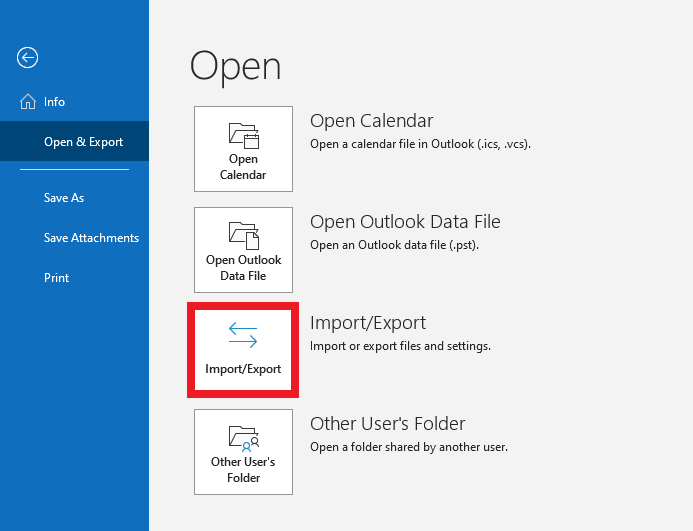Click the 'Open Outlook Data File' heading

(x=405, y=222)
